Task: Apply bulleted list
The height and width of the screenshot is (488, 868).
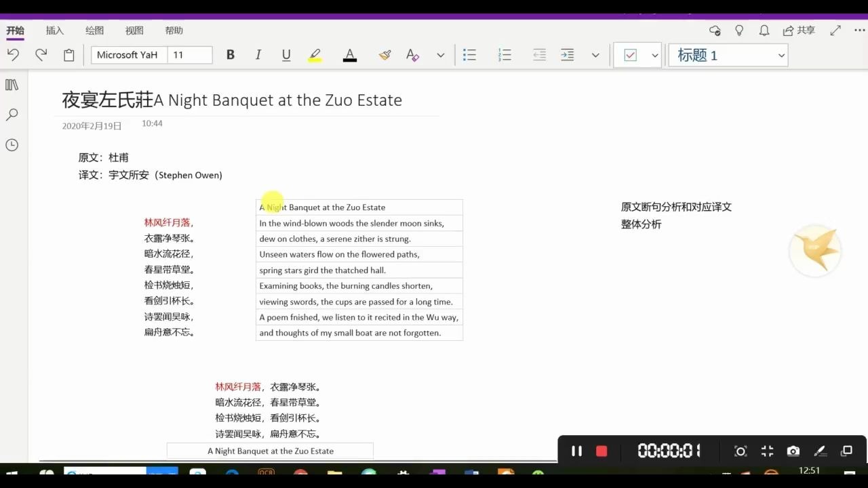Action: (x=469, y=55)
